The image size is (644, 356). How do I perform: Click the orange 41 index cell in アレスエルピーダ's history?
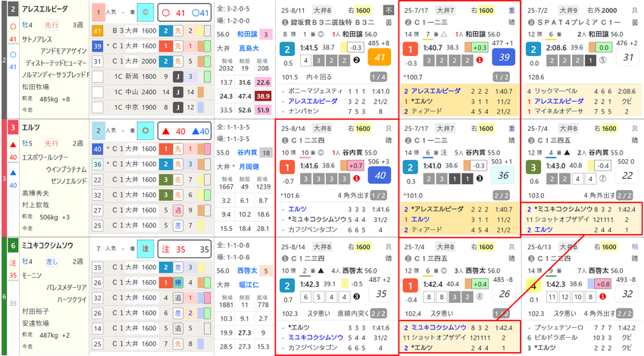pyautogui.click(x=97, y=31)
